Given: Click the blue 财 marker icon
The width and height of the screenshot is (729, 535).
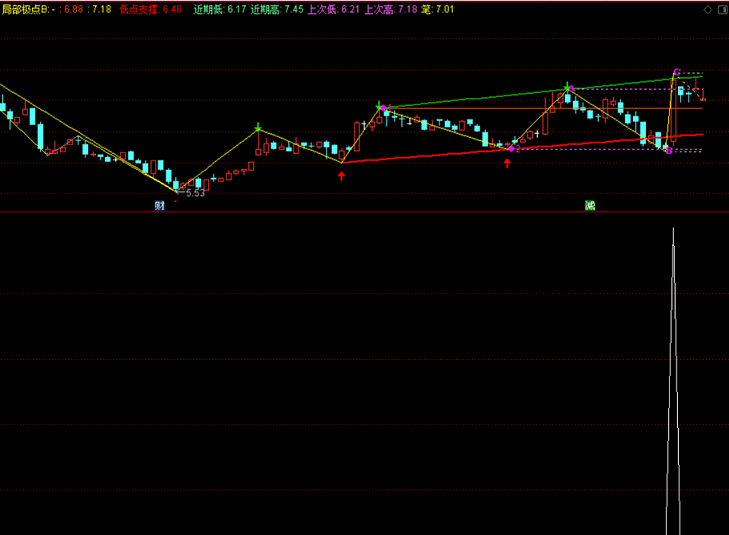Looking at the screenshot, I should [x=159, y=205].
